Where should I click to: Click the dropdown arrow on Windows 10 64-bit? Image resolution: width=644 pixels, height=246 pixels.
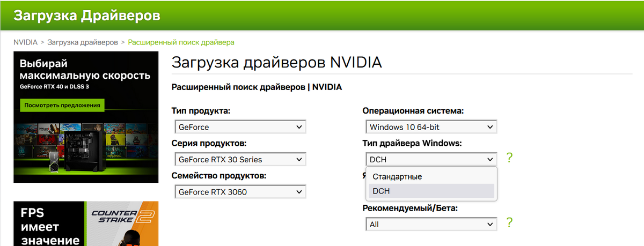(x=489, y=127)
